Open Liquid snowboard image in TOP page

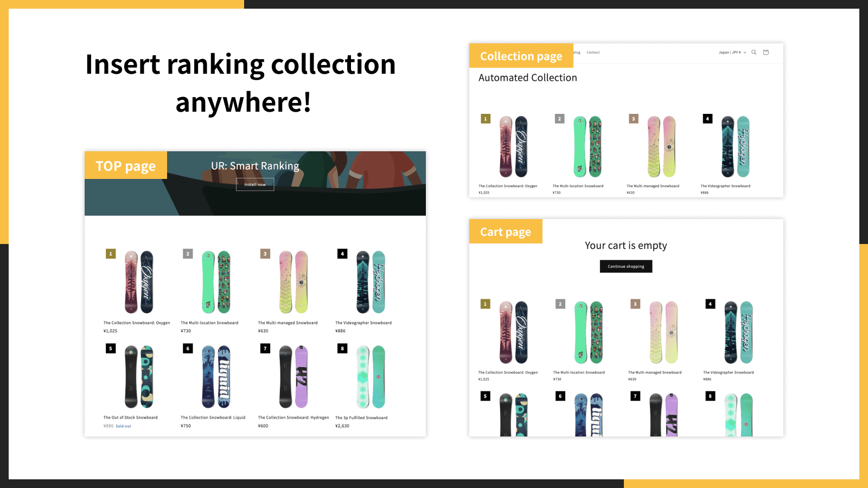[216, 377]
